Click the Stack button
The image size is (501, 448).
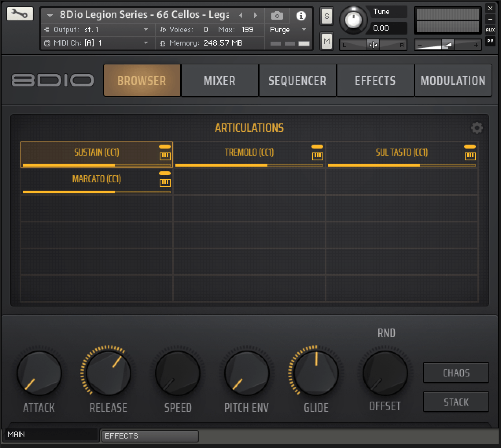coord(456,402)
